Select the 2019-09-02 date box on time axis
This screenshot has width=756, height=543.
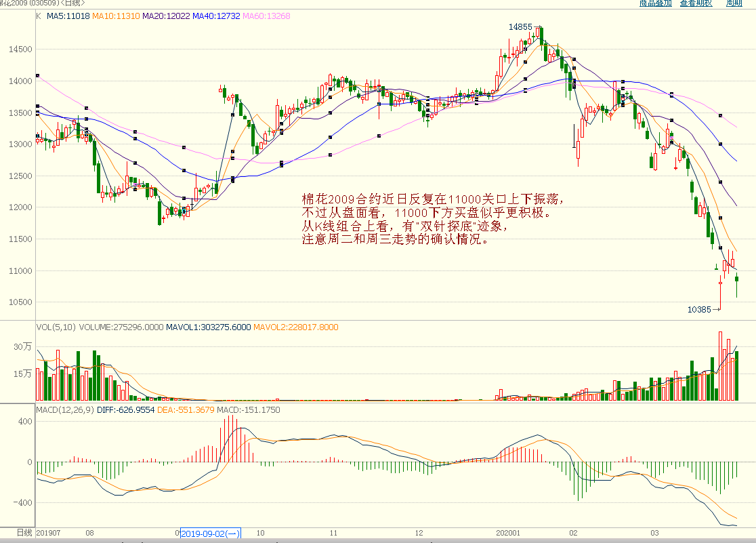pos(210,534)
